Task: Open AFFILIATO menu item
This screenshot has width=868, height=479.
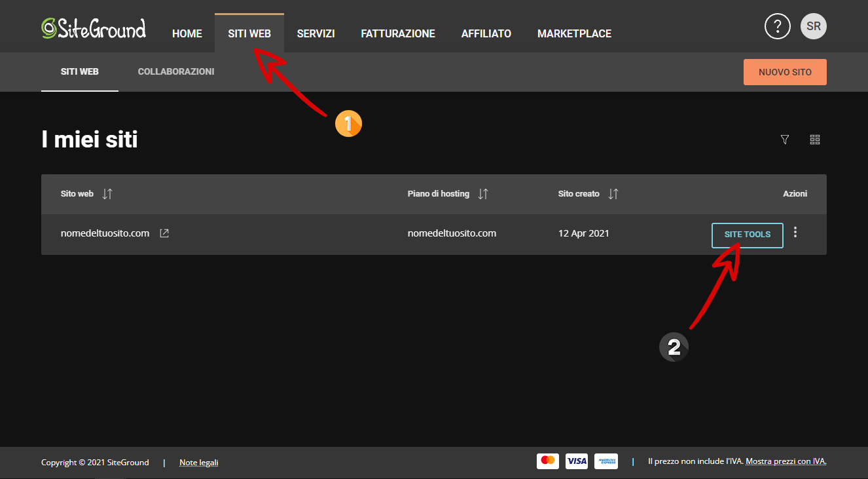Action: (x=486, y=33)
